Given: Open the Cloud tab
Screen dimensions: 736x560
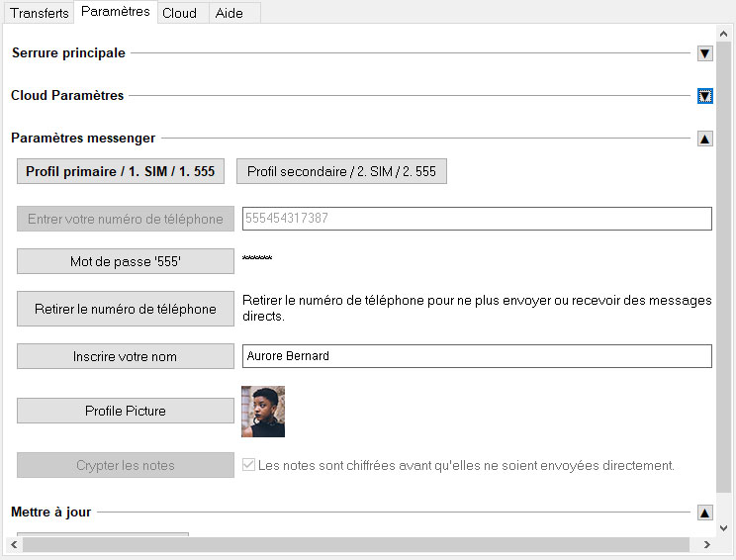Looking at the screenshot, I should point(179,13).
